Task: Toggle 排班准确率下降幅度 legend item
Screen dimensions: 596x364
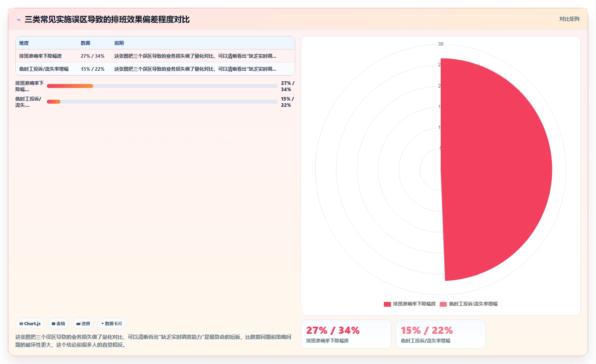Action: 410,304
